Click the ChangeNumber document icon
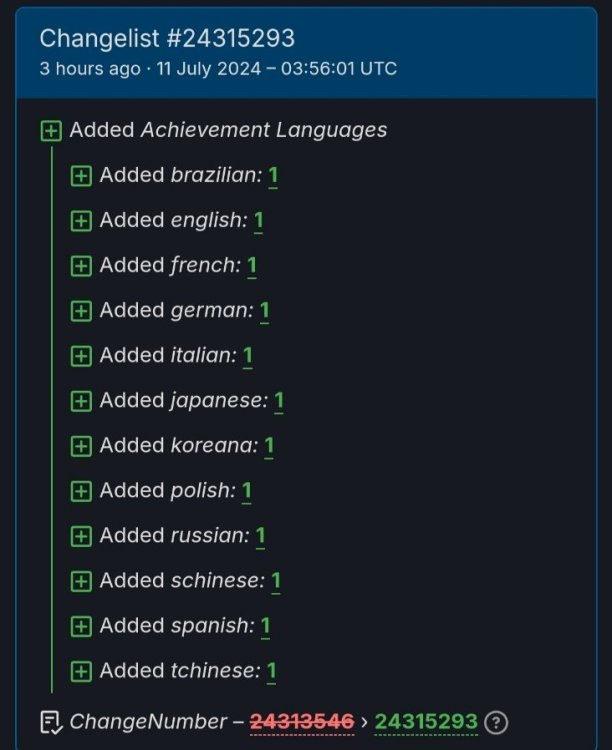 51,722
